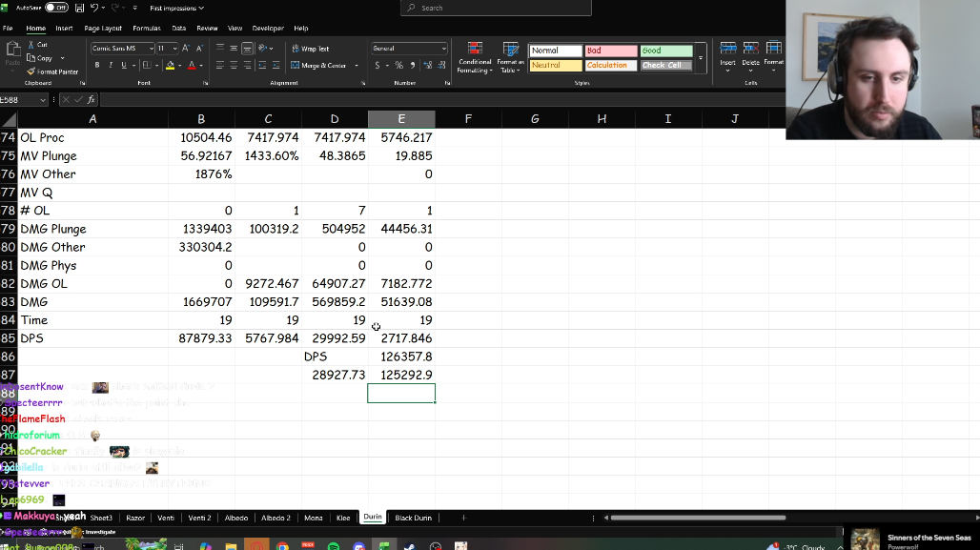Open the Developer ribbon tab
The width and height of the screenshot is (980, 550).
(268, 29)
